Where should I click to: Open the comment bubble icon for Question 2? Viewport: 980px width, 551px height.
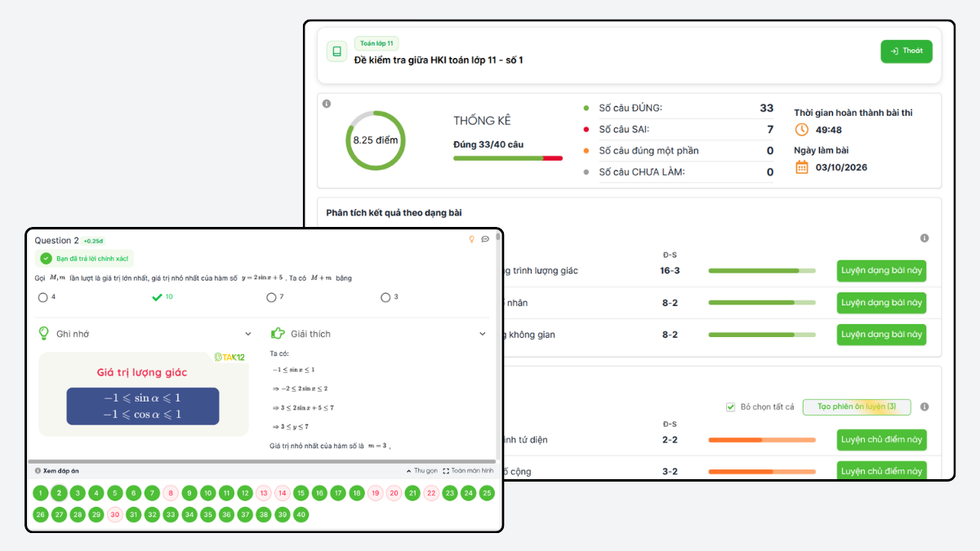[485, 239]
